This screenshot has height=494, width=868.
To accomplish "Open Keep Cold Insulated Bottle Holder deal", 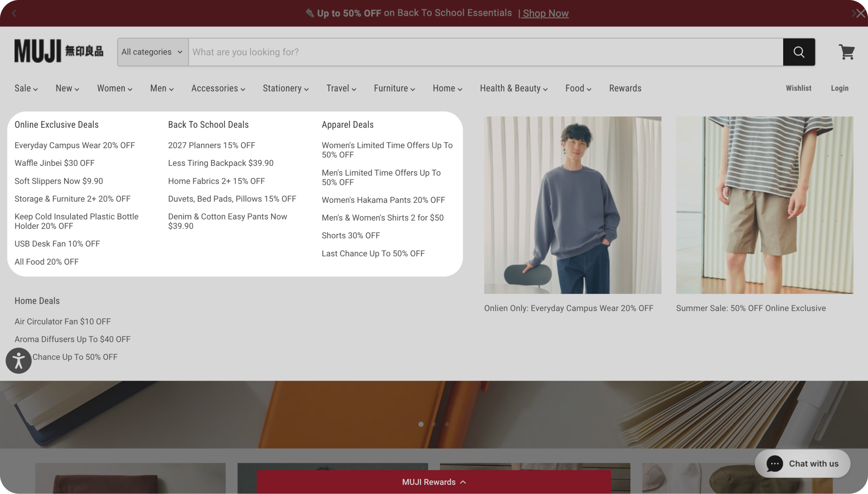I will click(x=77, y=221).
